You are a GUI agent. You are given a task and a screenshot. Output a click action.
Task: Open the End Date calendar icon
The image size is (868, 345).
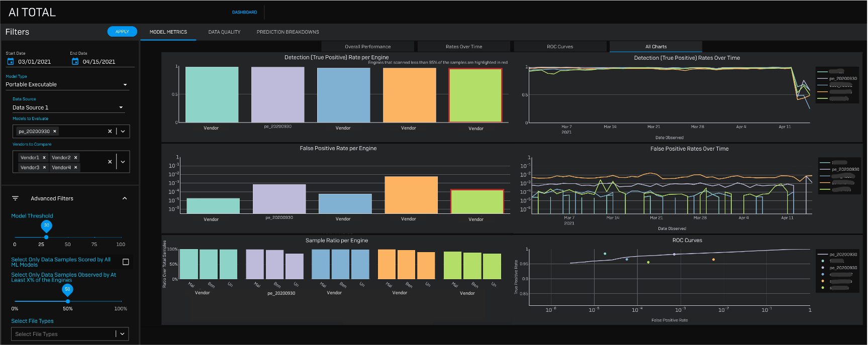tap(75, 61)
